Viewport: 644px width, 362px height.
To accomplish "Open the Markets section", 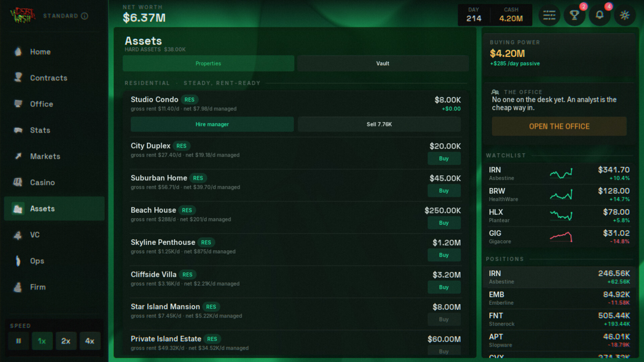I will tap(54, 156).
